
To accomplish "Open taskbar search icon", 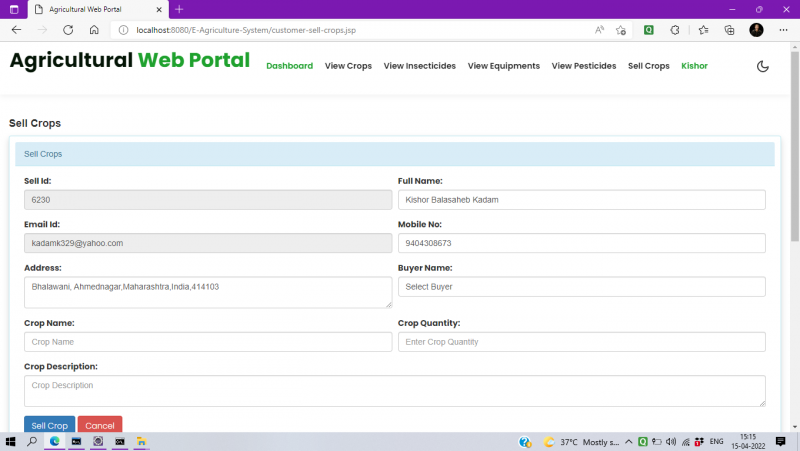I will click(32, 441).
